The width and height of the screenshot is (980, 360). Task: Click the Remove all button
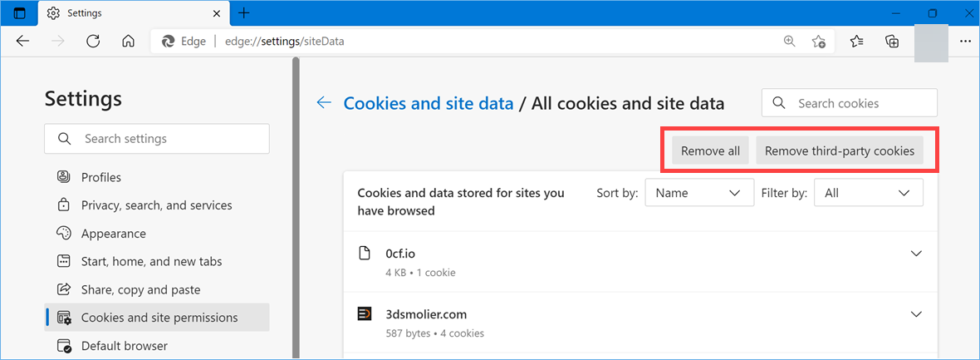(710, 150)
